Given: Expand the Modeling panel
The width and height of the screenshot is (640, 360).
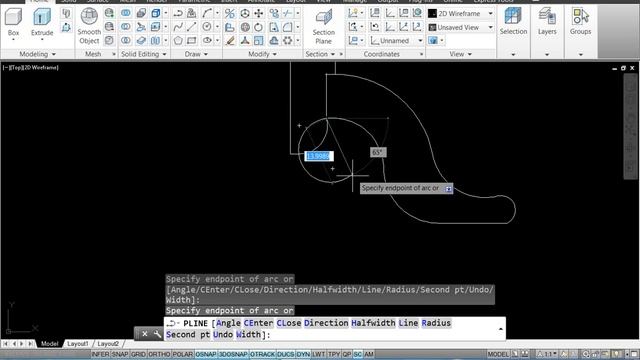Looking at the screenshot, I should pos(38,54).
